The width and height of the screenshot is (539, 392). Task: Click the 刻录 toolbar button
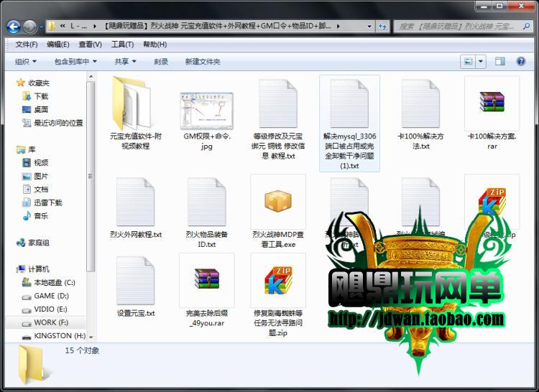[161, 62]
